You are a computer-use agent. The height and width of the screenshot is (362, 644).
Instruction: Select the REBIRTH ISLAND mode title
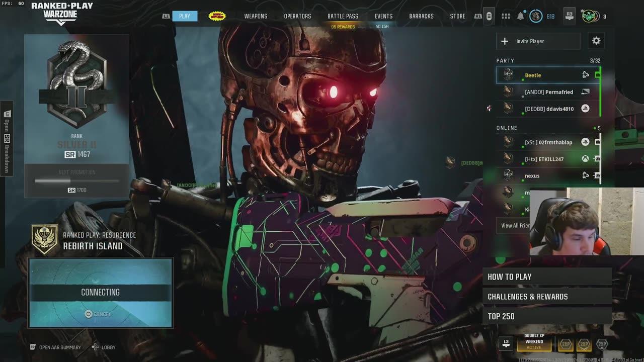point(93,246)
